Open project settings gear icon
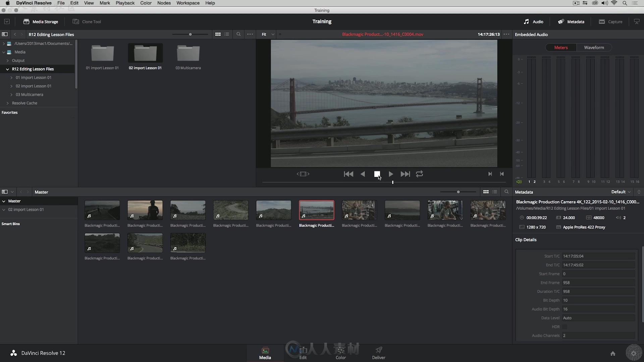644x362 pixels. tap(634, 353)
